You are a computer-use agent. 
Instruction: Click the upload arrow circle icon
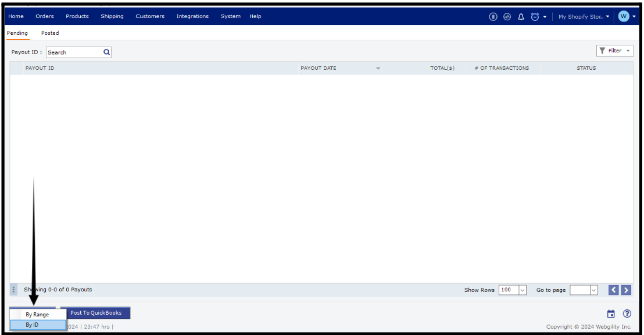click(493, 17)
